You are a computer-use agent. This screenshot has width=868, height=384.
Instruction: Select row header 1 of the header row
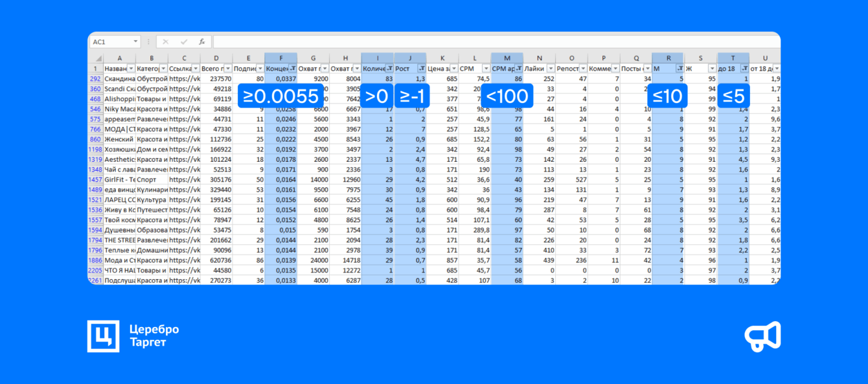95,68
